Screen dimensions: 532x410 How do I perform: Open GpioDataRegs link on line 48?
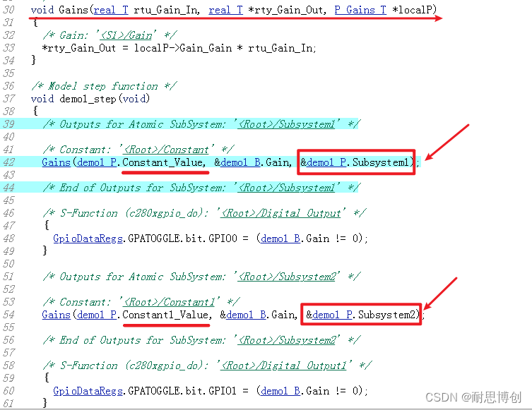pyautogui.click(x=88, y=239)
